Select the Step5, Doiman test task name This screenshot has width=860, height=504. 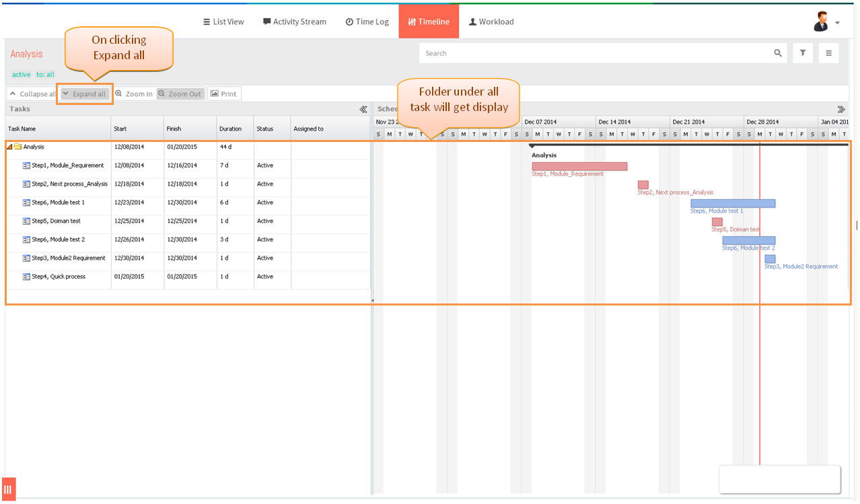(56, 221)
